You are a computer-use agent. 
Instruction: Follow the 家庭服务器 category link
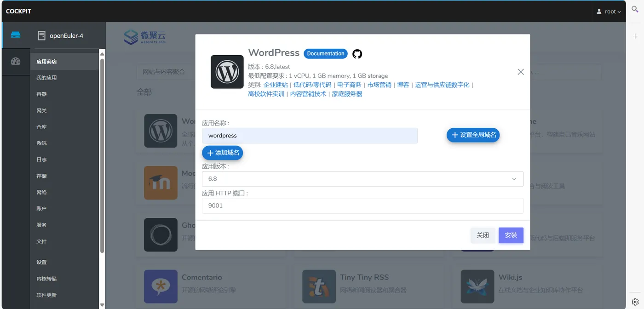(x=347, y=94)
